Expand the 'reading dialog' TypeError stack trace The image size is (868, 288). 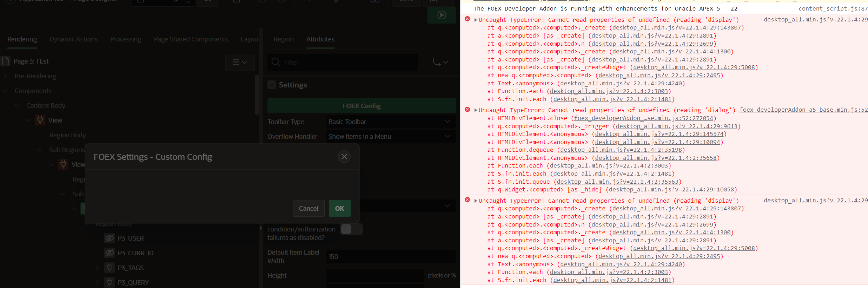click(476, 110)
